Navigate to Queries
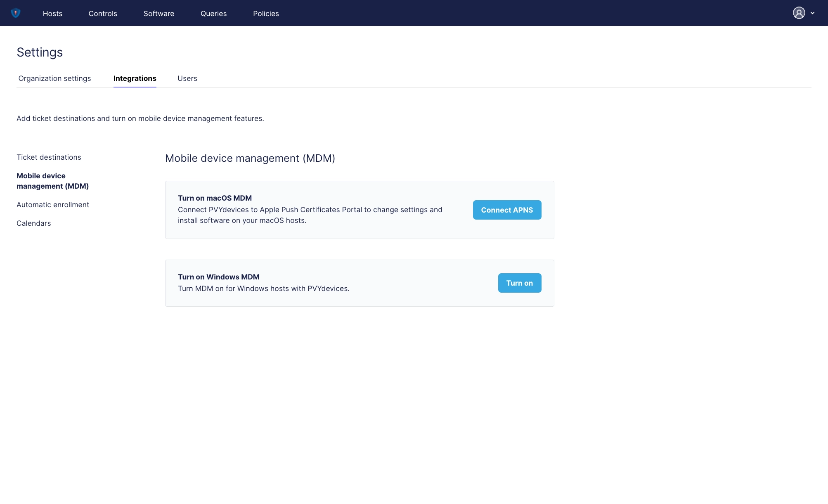This screenshot has height=504, width=828. point(213,14)
